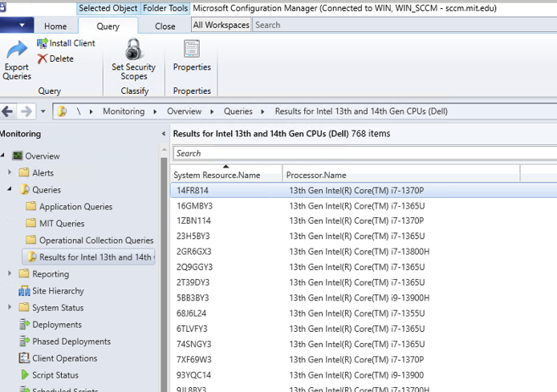The width and height of the screenshot is (557, 392).
Task: Click the ribbon global Search field
Action: click(405, 25)
